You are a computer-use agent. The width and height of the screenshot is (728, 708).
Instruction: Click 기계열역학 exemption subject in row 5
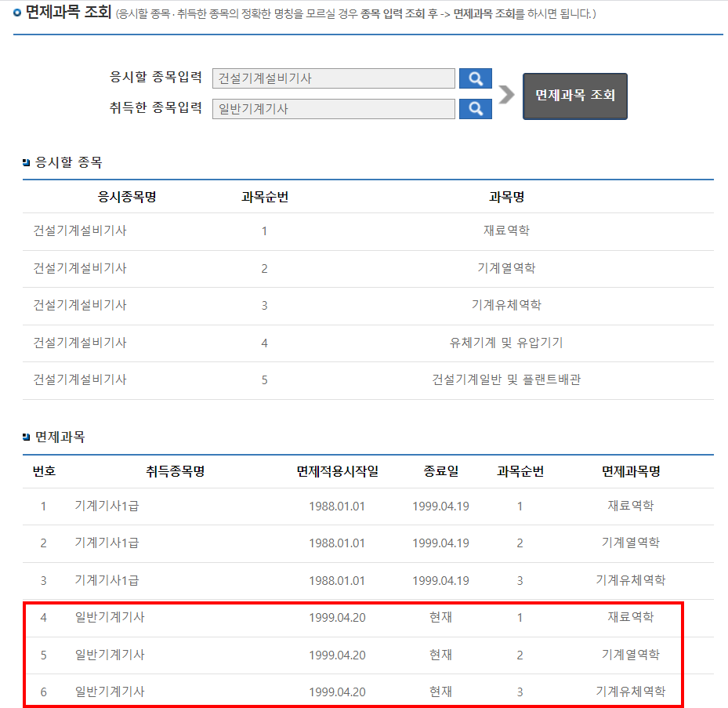click(631, 655)
